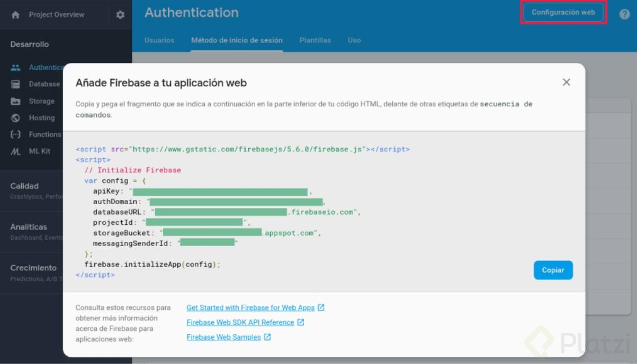Click the gstatic firebase.js script URL
The height and width of the screenshot is (364, 637).
(248, 149)
